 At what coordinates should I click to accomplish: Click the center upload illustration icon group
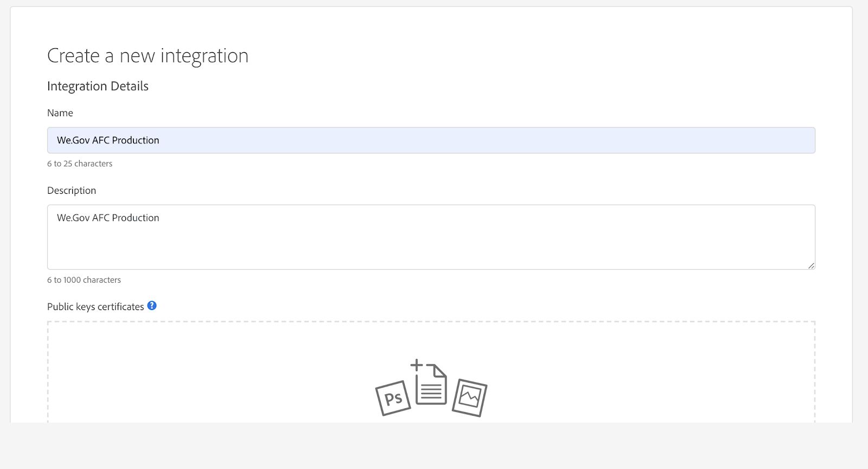[x=430, y=388]
